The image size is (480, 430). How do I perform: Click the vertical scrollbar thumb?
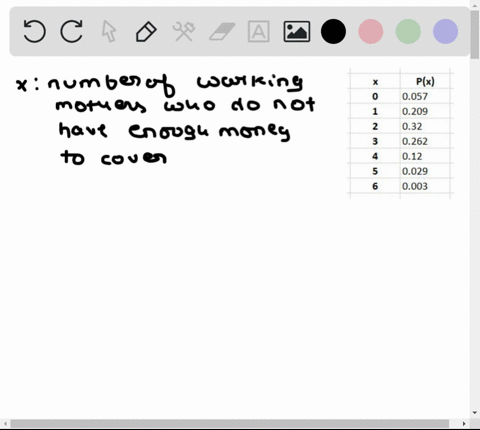(x=475, y=35)
